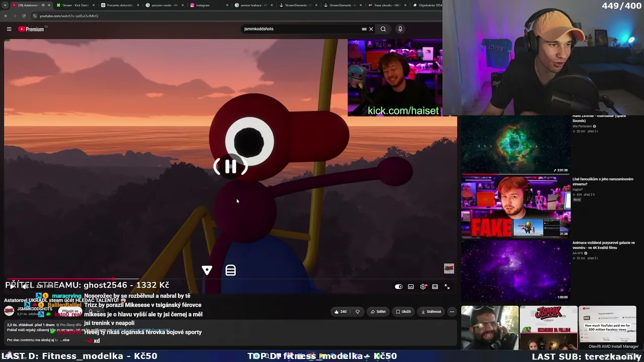
Task: Go forward with the browser forward arrow
Action: pos(15,16)
